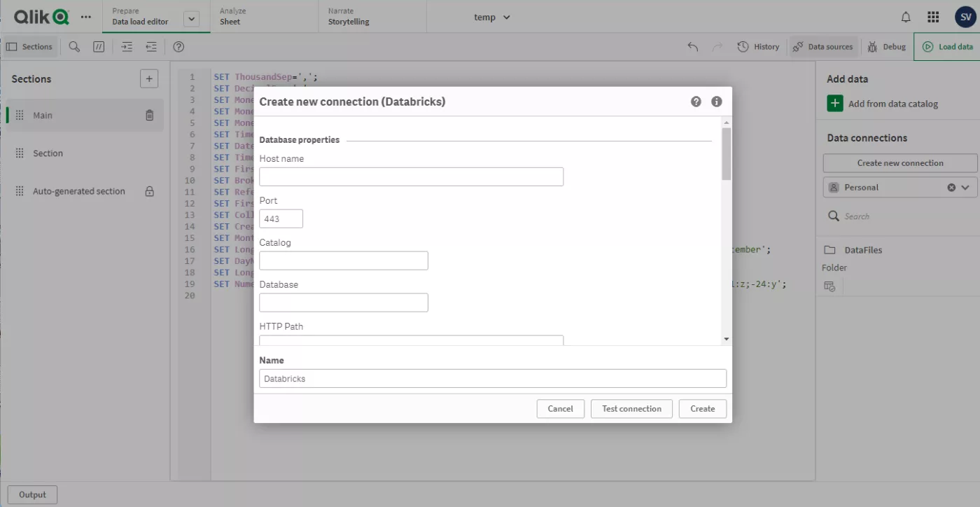View Databricks connection info

716,102
